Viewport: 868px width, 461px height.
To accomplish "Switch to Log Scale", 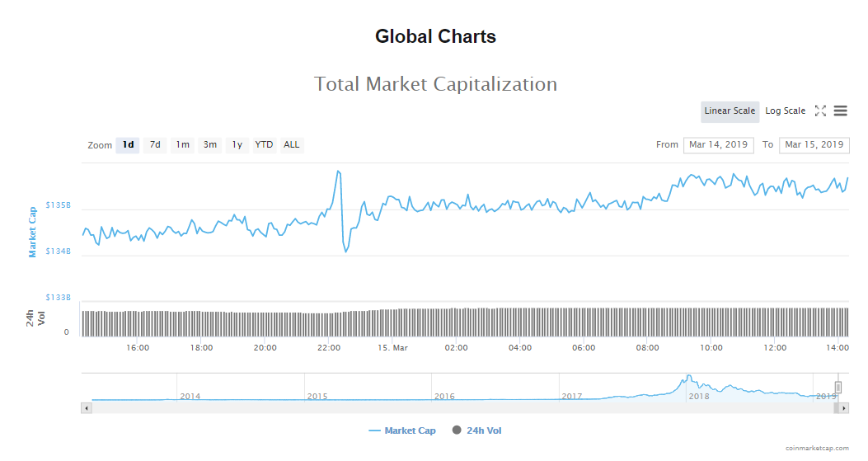I will point(785,111).
